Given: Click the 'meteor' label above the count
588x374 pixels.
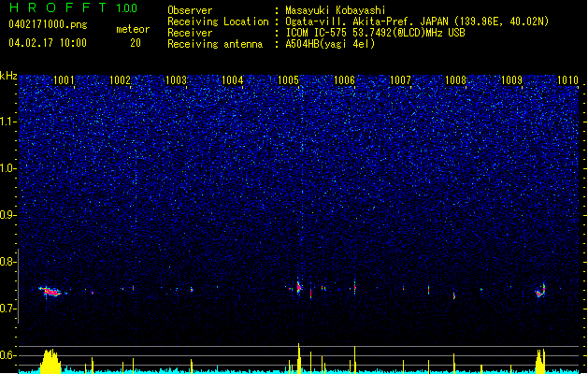Looking at the screenshot, I should point(133,29).
